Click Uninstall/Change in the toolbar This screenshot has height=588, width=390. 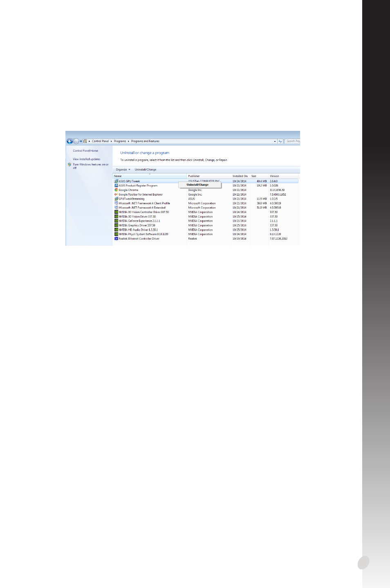coord(146,169)
